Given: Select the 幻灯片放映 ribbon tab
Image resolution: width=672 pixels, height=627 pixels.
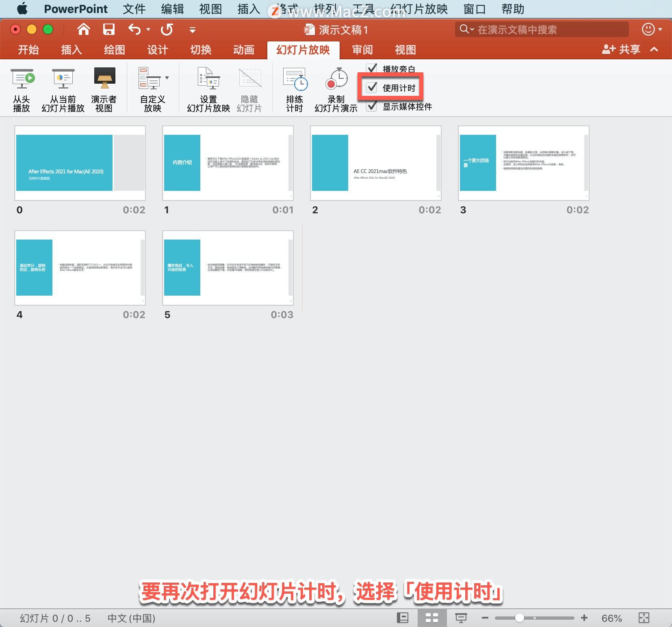Looking at the screenshot, I should 303,50.
